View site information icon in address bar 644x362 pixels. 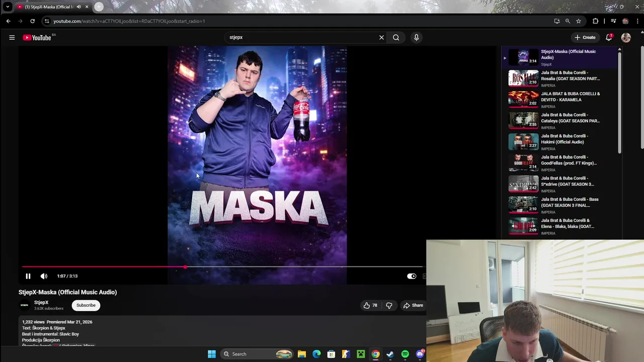47,21
